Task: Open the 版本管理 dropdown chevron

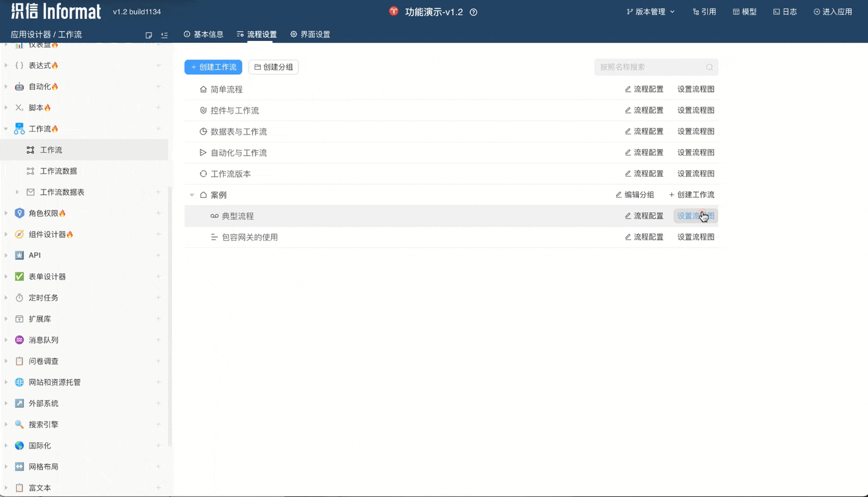Action: [673, 11]
